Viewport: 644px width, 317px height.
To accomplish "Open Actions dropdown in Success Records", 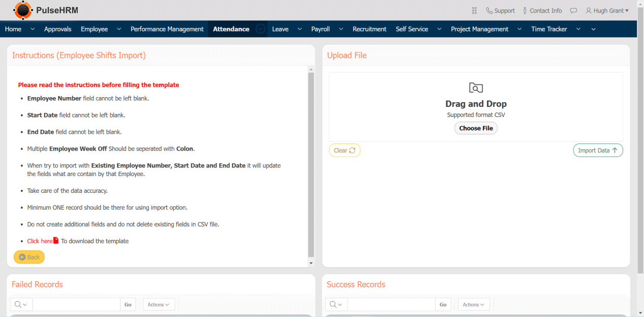I will pyautogui.click(x=474, y=304).
